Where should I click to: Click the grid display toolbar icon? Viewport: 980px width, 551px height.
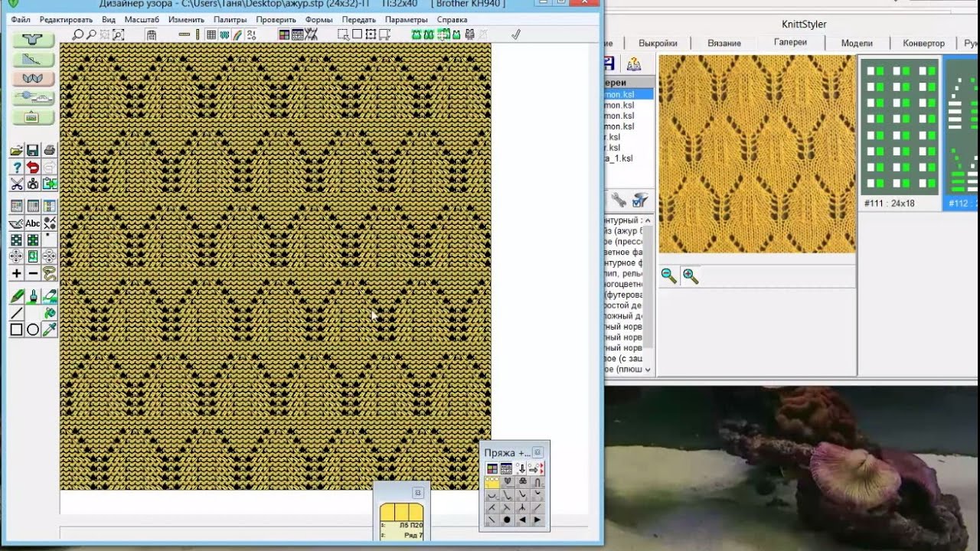tap(211, 34)
